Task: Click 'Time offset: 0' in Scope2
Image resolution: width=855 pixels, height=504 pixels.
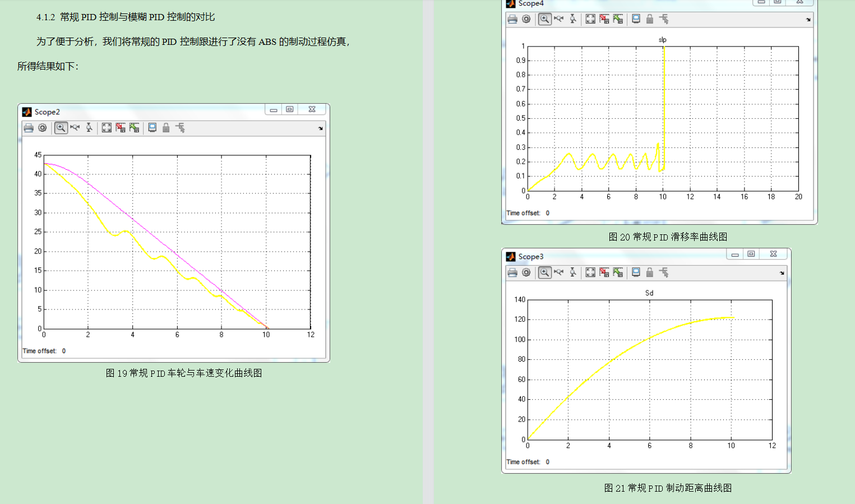Action: click(44, 351)
